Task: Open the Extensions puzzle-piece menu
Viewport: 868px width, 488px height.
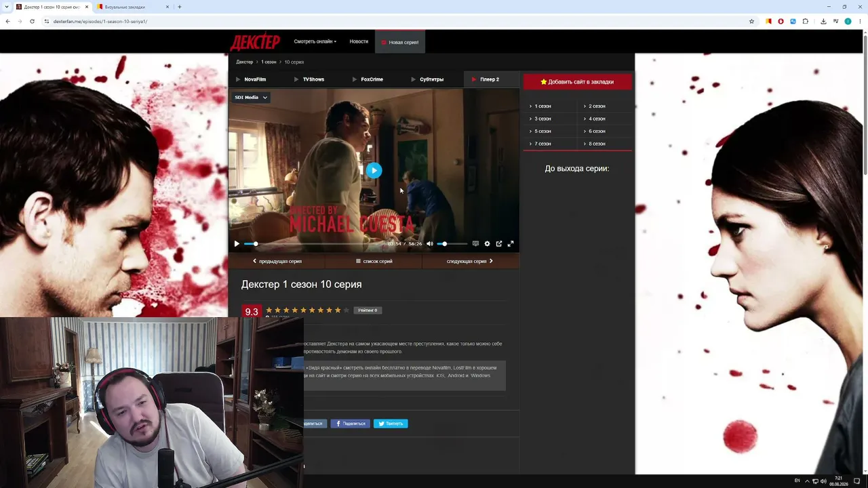Action: point(806,21)
